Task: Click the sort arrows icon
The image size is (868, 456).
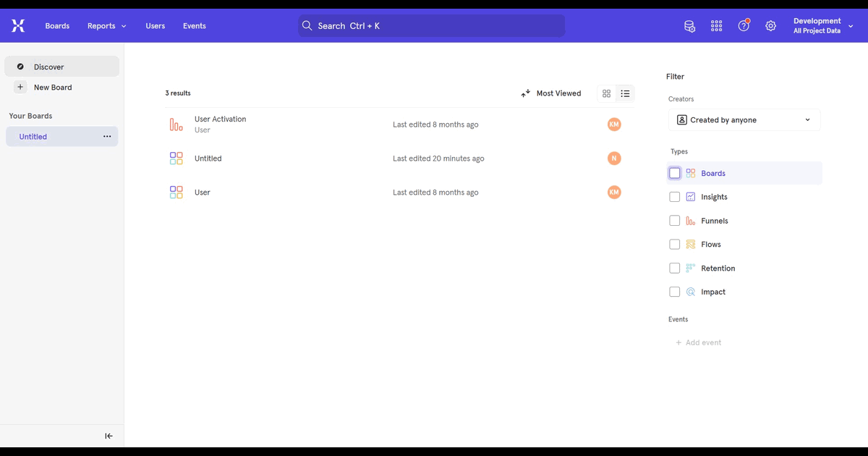Action: pos(526,93)
